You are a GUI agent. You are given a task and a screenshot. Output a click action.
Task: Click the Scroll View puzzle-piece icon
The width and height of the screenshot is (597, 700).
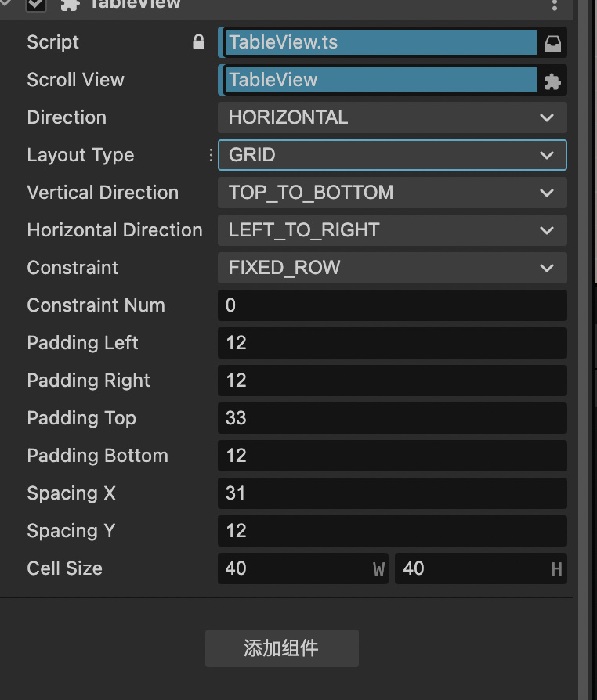553,80
